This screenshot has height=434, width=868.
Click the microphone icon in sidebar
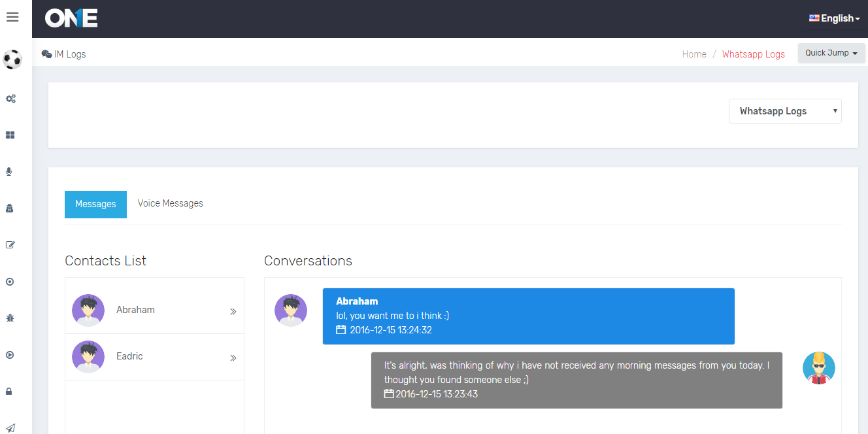pyautogui.click(x=9, y=172)
